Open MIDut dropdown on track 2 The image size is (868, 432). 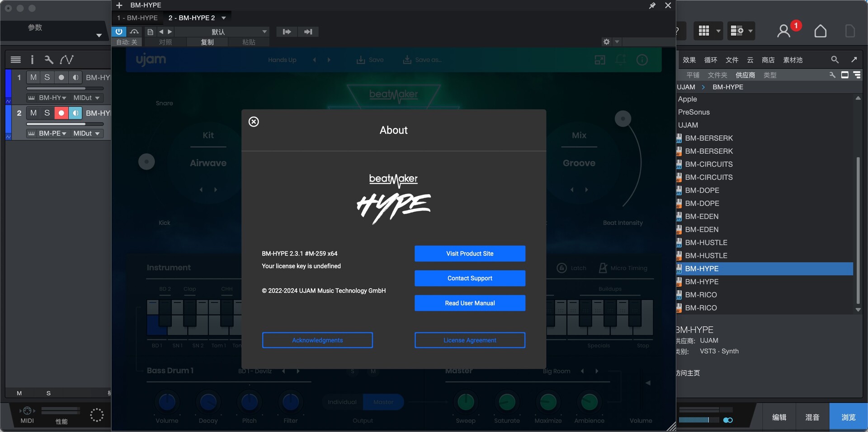[x=86, y=133]
